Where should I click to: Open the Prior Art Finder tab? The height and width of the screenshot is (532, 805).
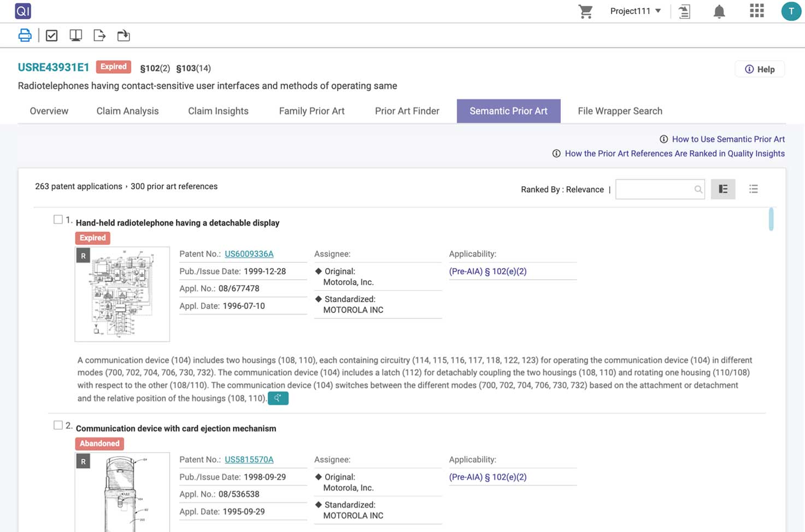407,111
